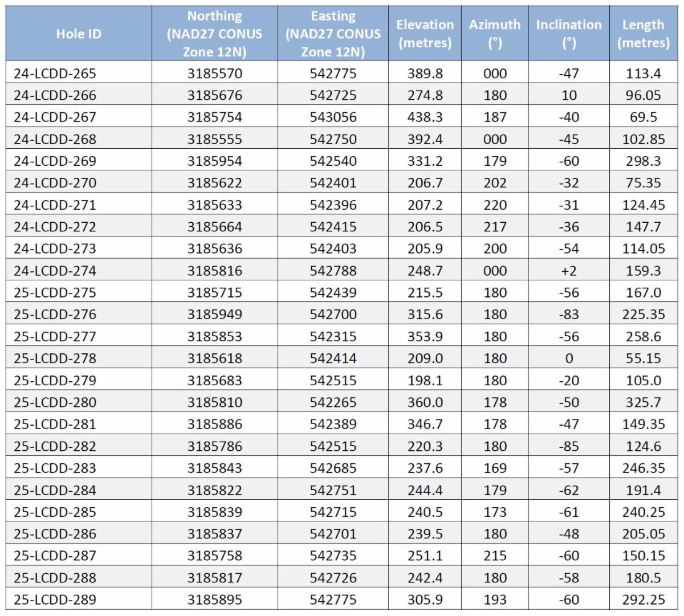The width and height of the screenshot is (684, 616).
Task: Click the northing value 3185618
Action: (x=214, y=358)
